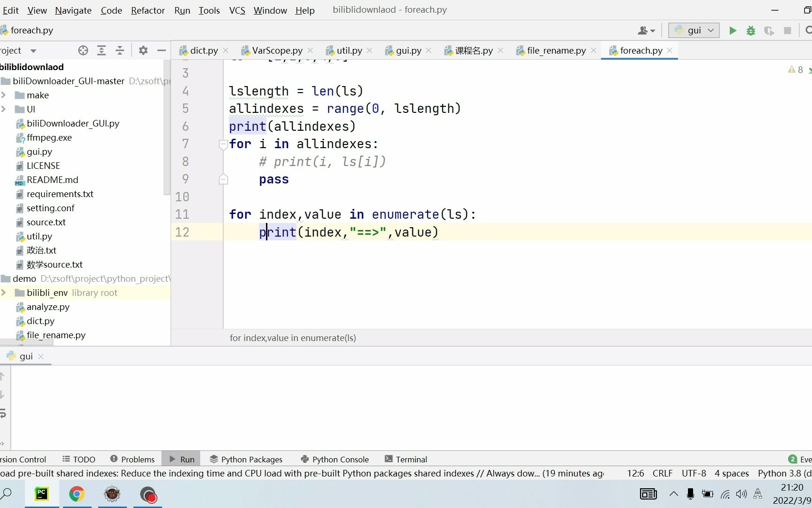Run gui with coverage using the shield icon
The image size is (812, 508).
click(769, 30)
